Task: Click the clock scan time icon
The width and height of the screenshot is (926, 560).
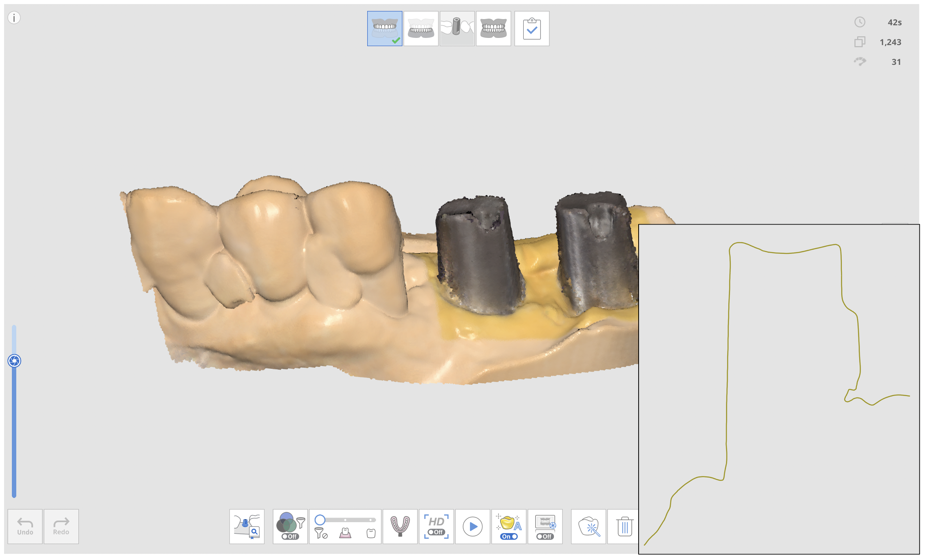Action: pos(860,22)
